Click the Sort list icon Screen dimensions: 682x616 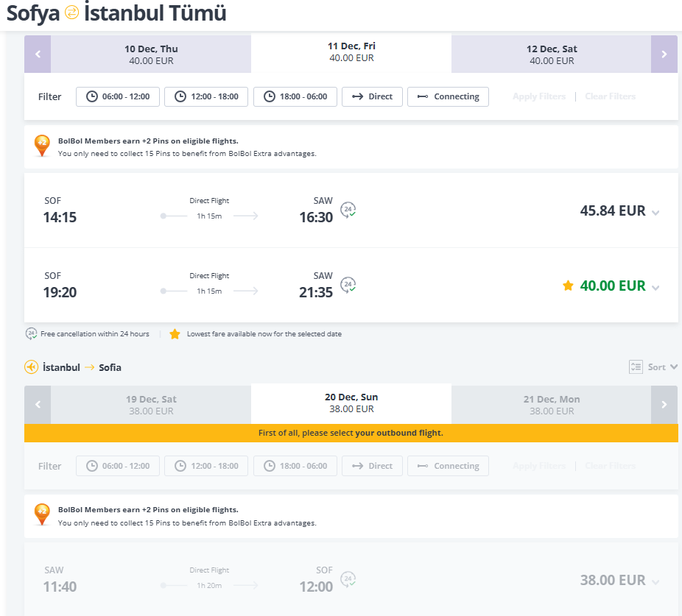636,367
